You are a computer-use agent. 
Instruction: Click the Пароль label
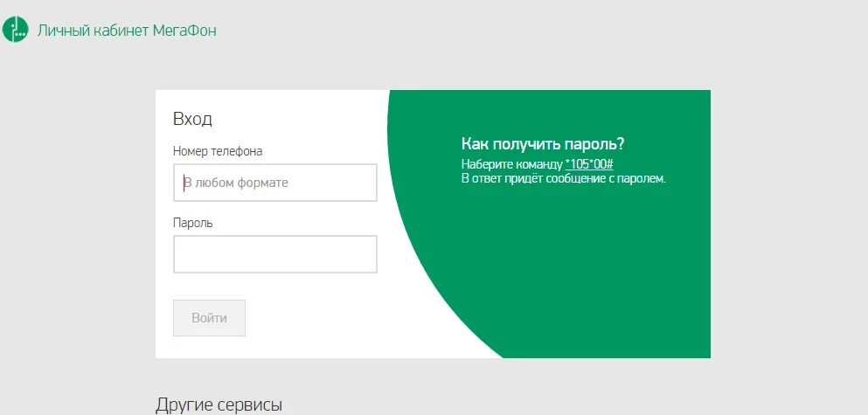click(192, 223)
